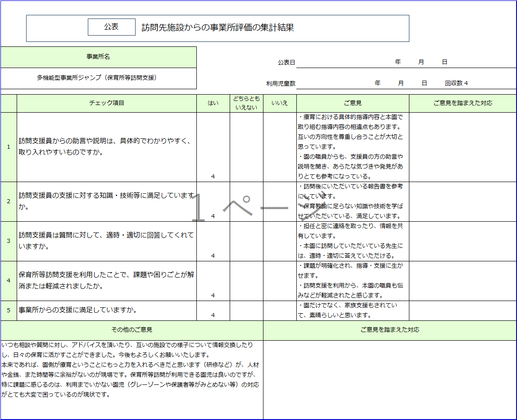The height and width of the screenshot is (420, 517).
Task: Click the empty いいえ cell in row 1
Action: tap(280, 147)
